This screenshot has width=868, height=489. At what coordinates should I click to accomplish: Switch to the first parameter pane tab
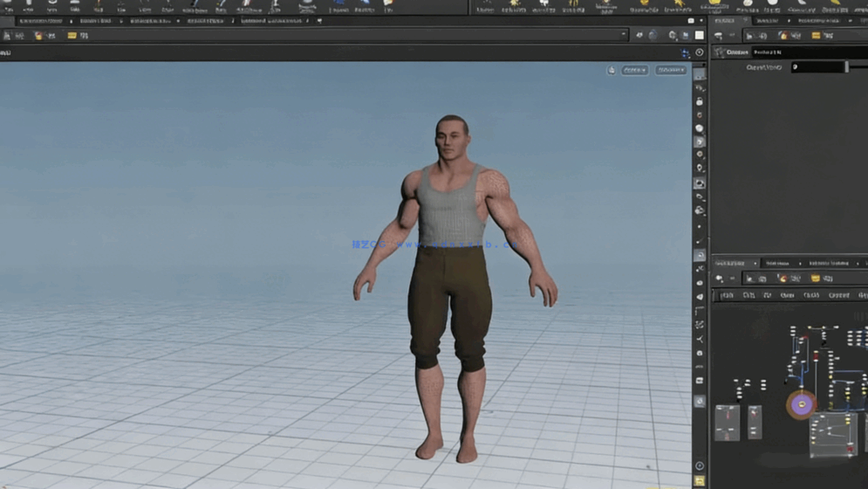click(725, 20)
